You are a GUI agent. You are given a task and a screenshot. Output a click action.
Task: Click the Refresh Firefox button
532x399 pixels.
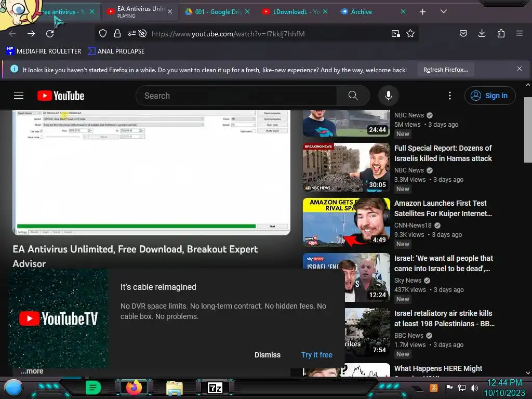point(445,70)
